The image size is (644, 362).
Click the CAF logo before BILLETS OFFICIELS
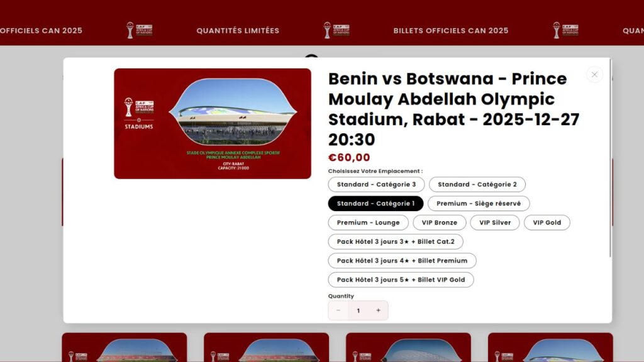(x=336, y=30)
